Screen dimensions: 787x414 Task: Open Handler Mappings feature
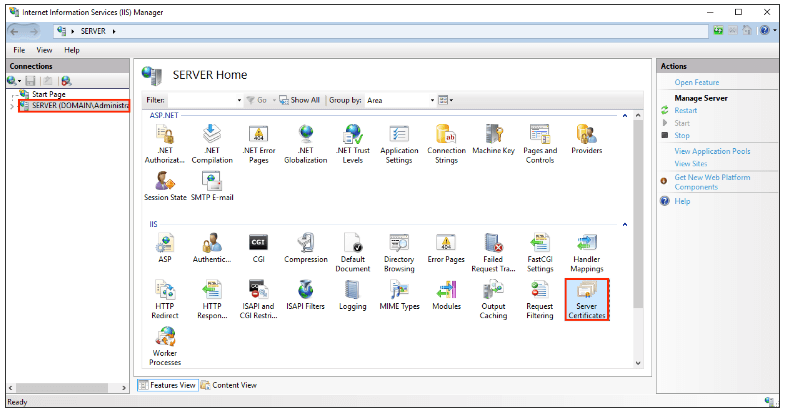pyautogui.click(x=586, y=253)
